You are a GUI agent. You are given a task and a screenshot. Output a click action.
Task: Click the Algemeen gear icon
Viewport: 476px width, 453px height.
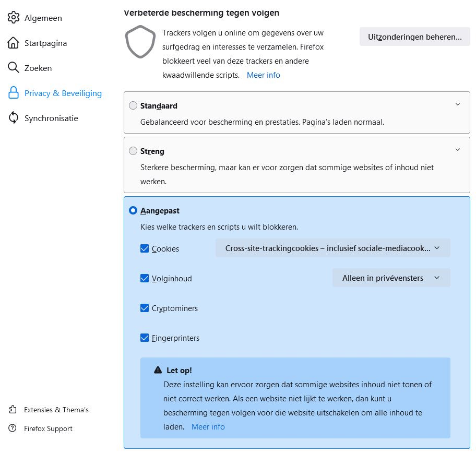point(14,18)
